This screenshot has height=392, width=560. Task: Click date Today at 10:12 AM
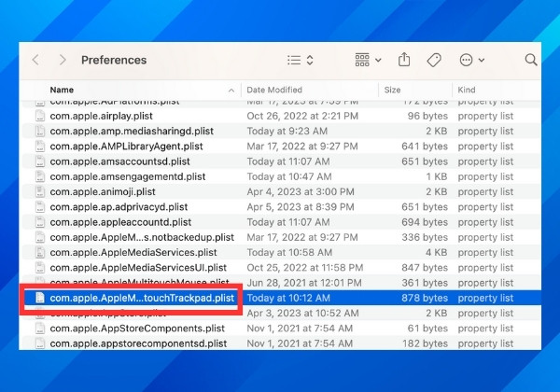pyautogui.click(x=288, y=298)
